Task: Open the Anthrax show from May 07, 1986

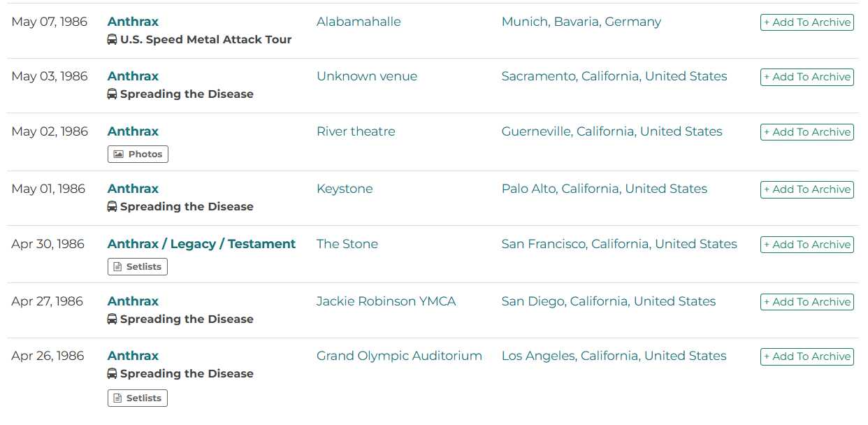Action: point(133,22)
